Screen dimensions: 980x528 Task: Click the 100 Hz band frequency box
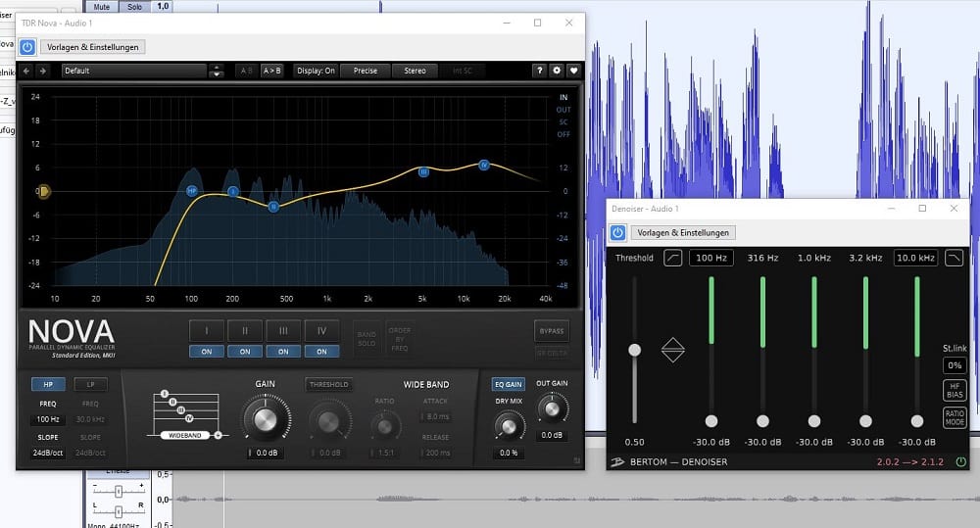711,258
